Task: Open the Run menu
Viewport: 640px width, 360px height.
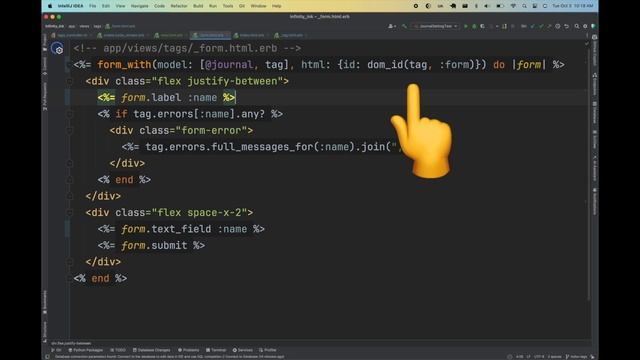Action: (x=213, y=6)
